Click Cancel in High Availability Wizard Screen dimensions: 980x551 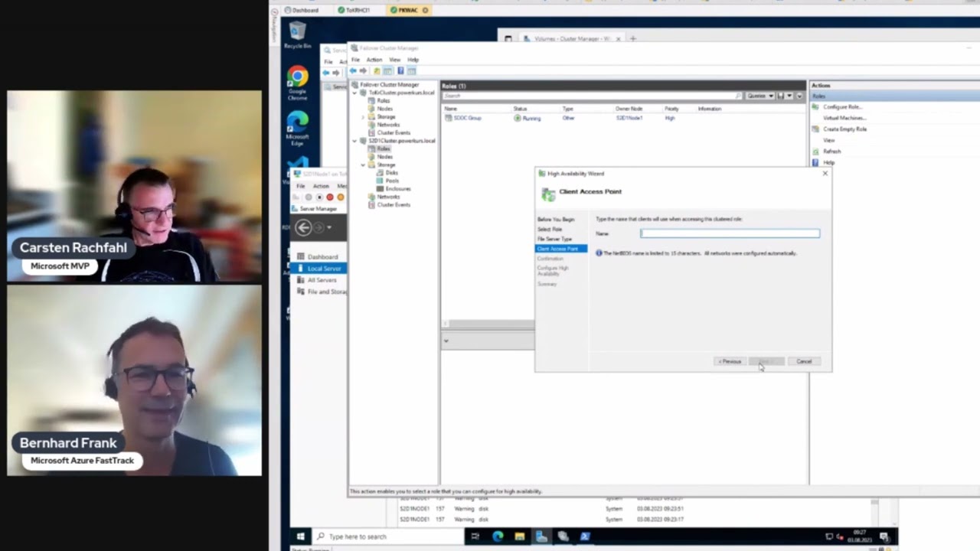pos(804,361)
